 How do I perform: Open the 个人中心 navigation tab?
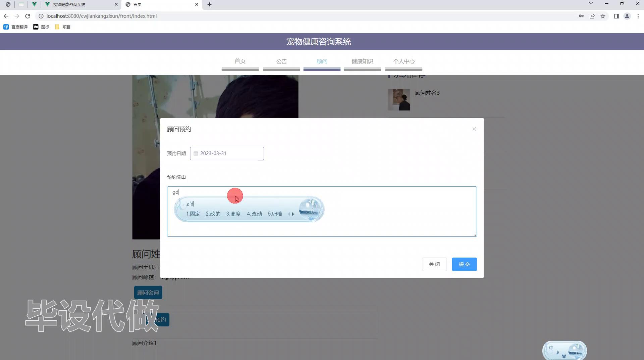click(404, 61)
